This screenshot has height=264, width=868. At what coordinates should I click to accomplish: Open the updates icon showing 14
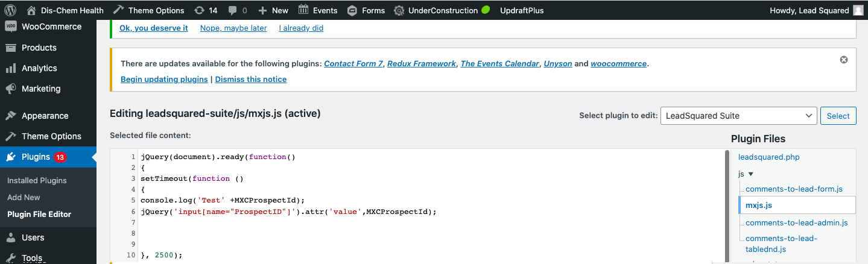[x=200, y=10]
